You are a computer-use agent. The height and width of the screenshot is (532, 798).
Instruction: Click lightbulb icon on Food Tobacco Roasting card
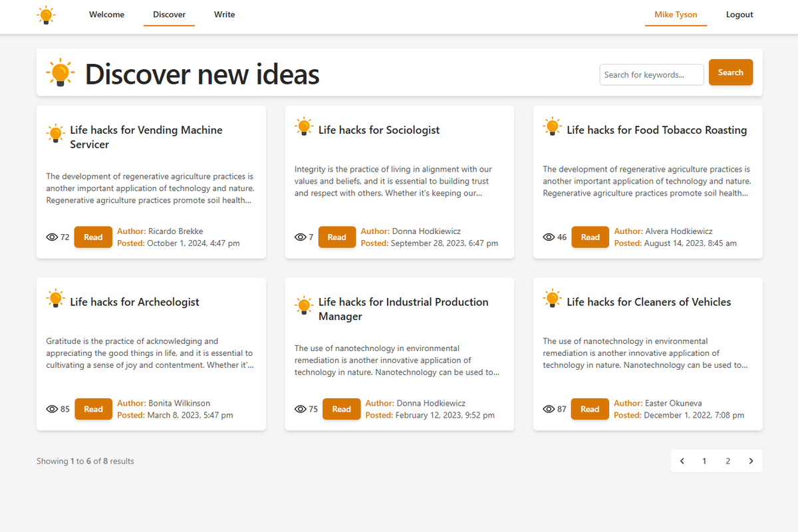[552, 126]
